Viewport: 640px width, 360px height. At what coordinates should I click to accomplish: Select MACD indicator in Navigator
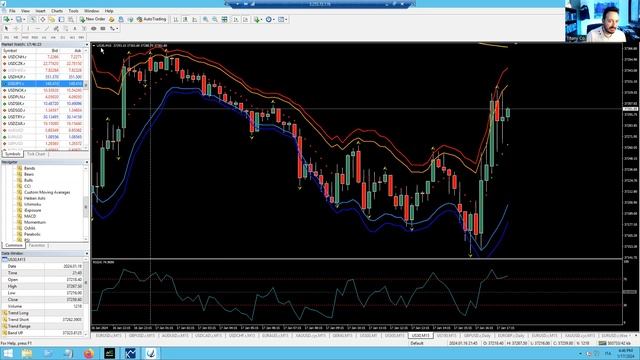pos(30,216)
